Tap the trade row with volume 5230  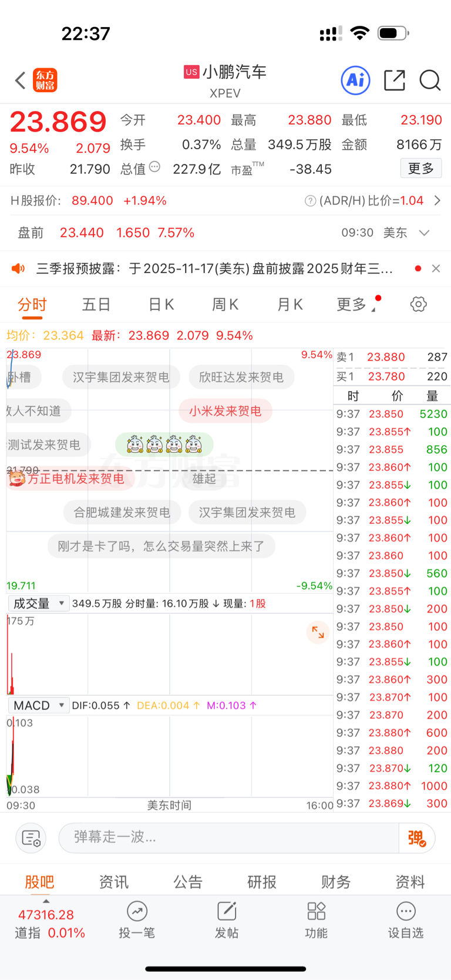click(392, 414)
